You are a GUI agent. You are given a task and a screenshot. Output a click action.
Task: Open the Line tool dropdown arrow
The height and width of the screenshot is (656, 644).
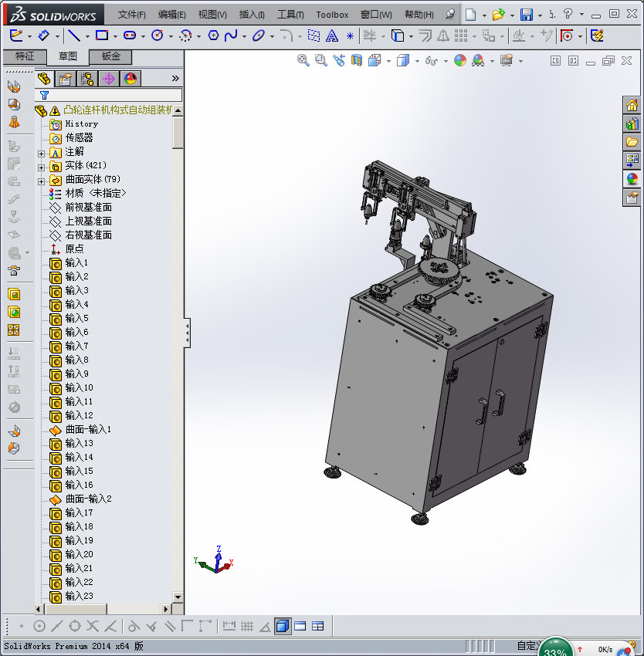point(87,36)
